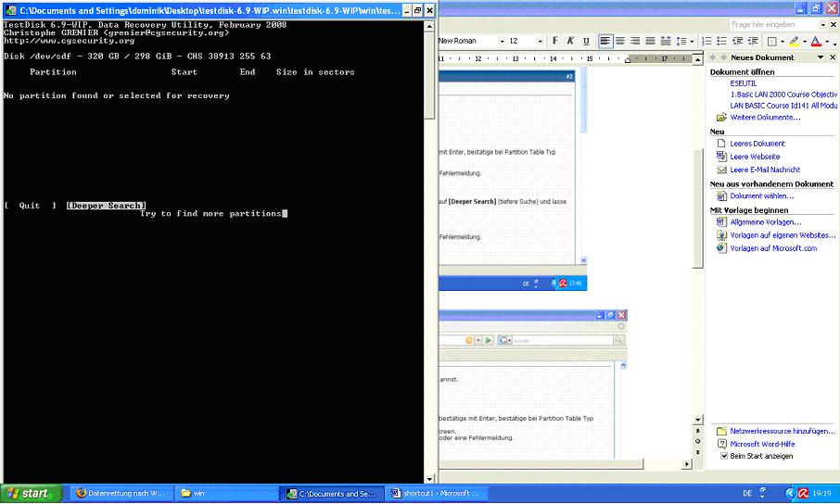
Task: Open 'Microsoft Word-Hilfe'
Action: tap(762, 444)
